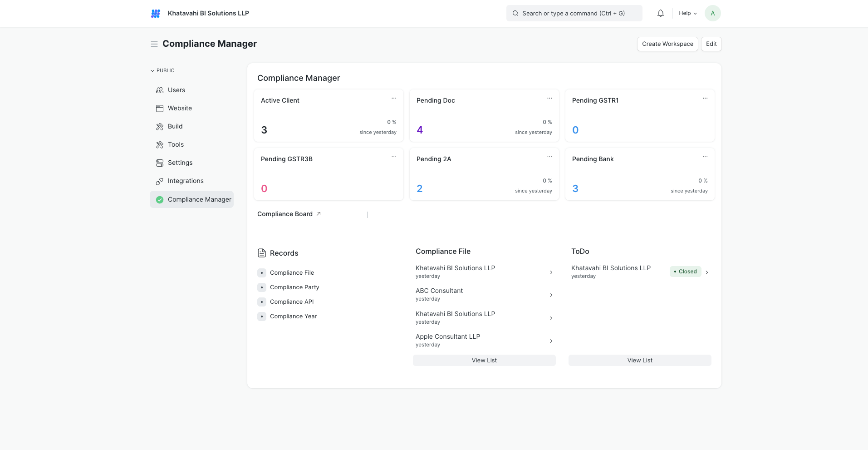The width and height of the screenshot is (868, 450).
Task: Click the bullet icon beside Compliance API
Action: pyautogui.click(x=262, y=302)
